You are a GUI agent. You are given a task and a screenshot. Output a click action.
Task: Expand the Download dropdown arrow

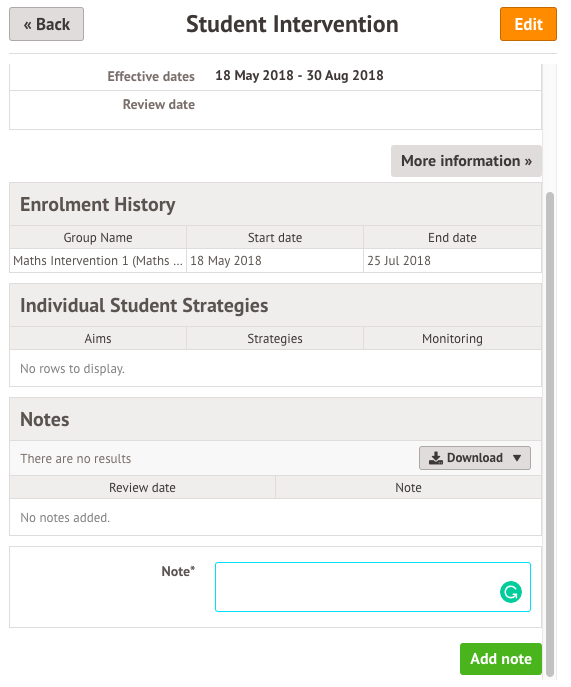(x=517, y=458)
